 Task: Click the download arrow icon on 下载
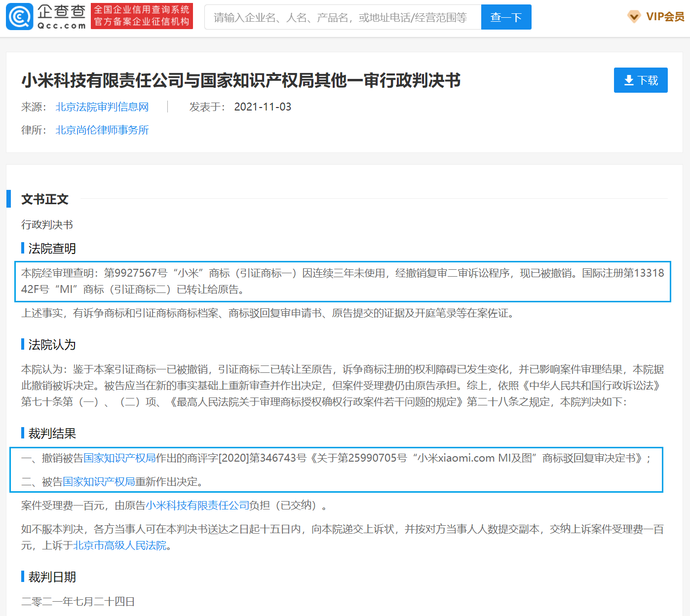(629, 80)
